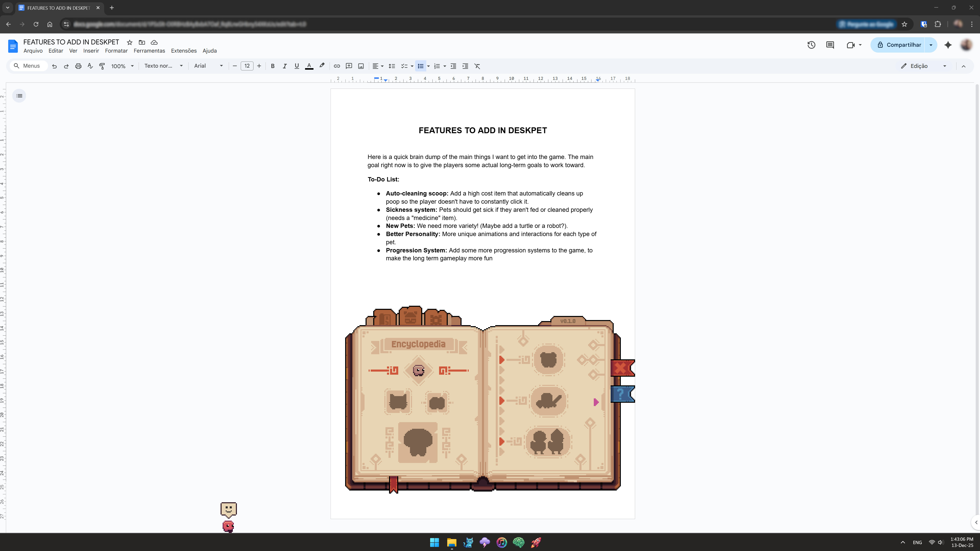The image size is (980, 551).
Task: Insert an image with the toolbar icon
Action: coord(361,66)
